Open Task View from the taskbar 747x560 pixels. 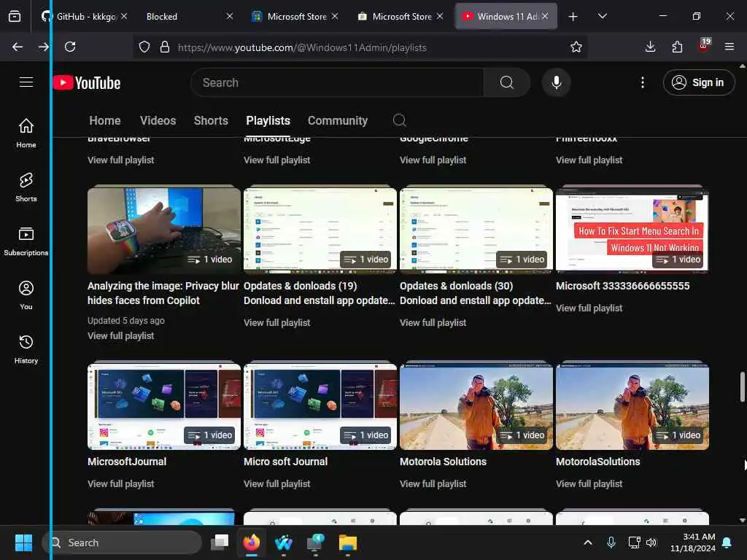point(220,542)
